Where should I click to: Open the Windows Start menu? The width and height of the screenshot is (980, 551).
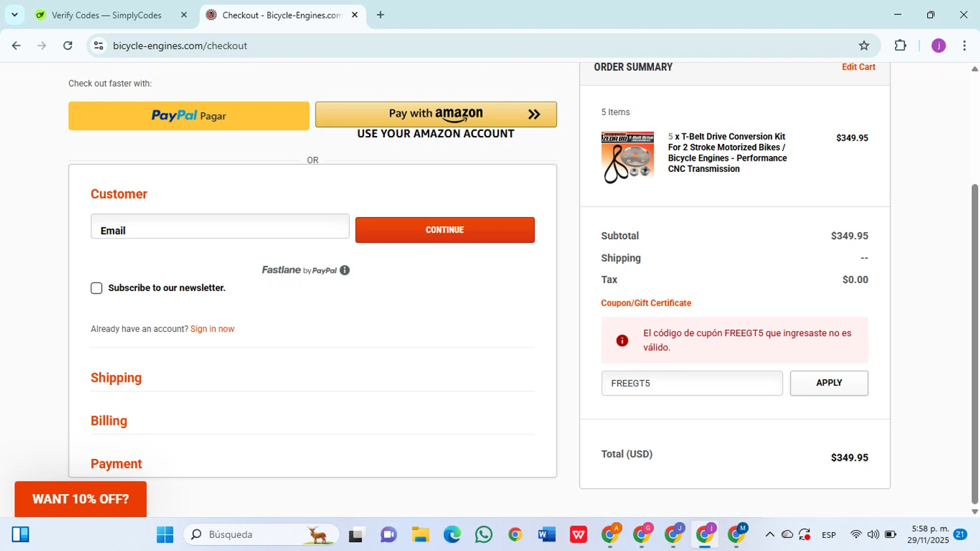tap(165, 535)
